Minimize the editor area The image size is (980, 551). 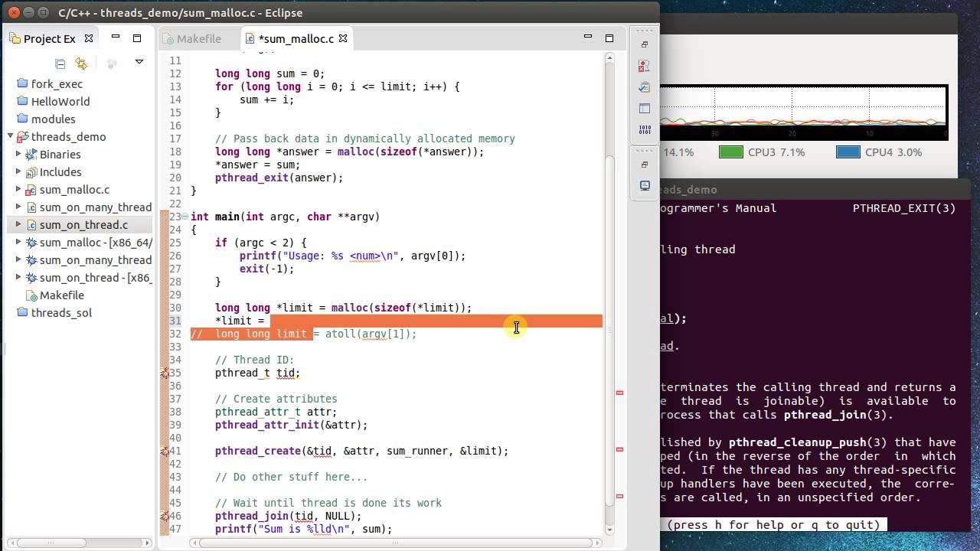point(588,37)
